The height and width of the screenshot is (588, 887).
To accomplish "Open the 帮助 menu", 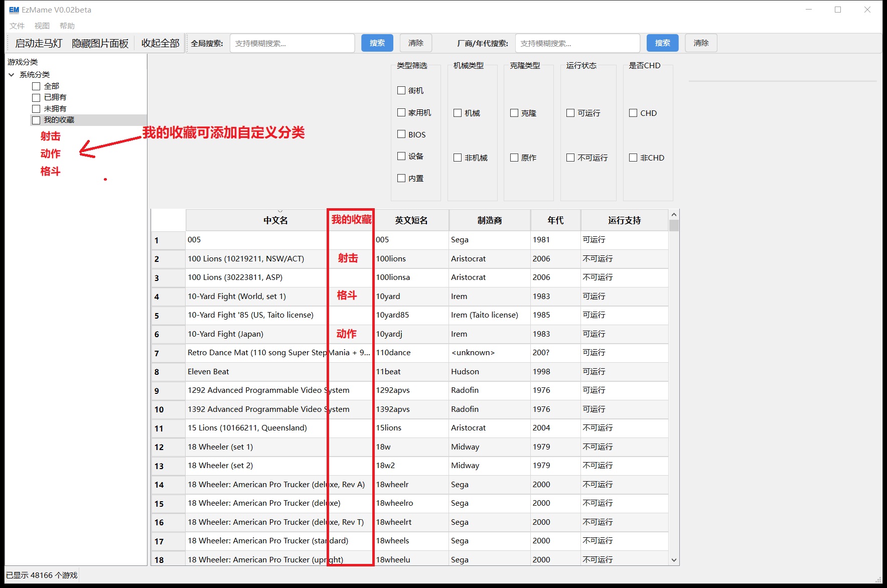I will 67,26.
